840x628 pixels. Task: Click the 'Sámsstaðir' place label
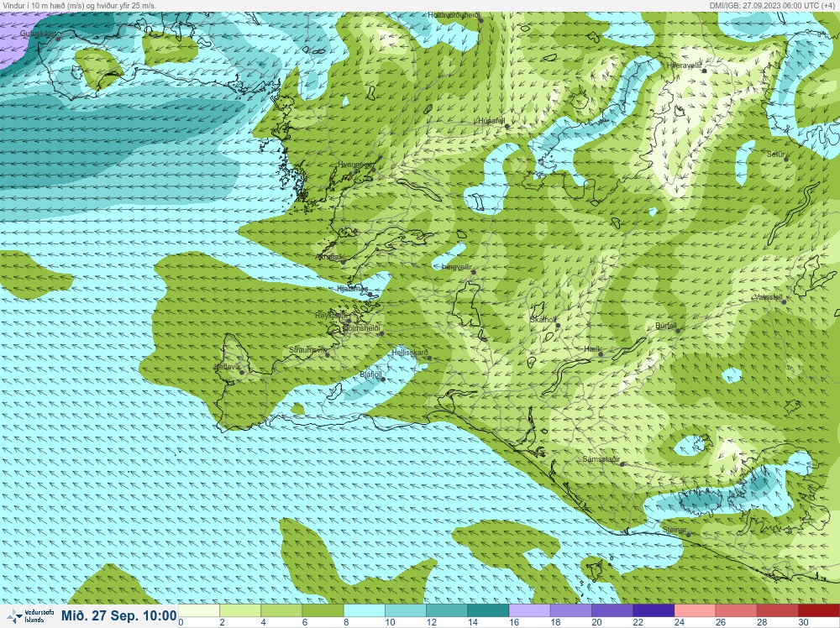click(x=601, y=458)
